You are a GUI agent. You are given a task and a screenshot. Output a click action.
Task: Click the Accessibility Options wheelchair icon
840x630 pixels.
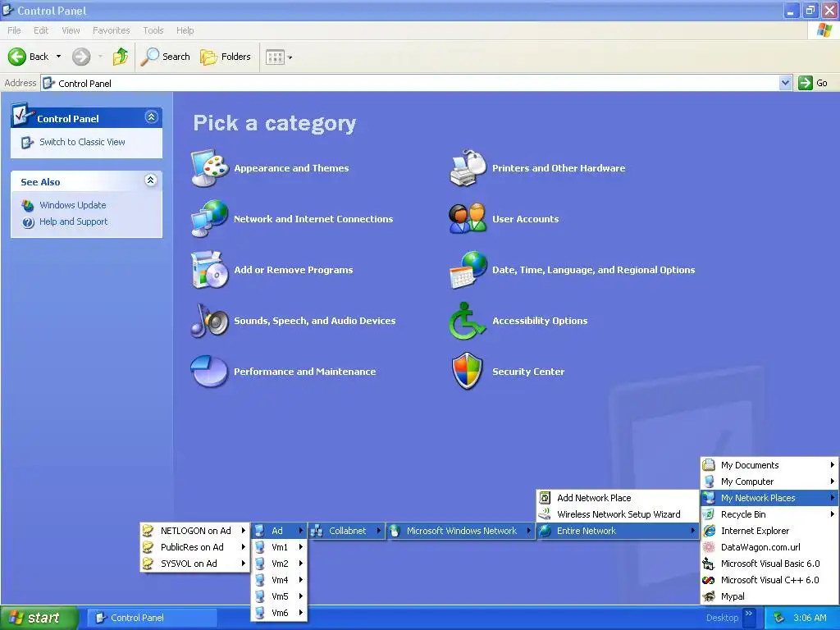point(467,321)
